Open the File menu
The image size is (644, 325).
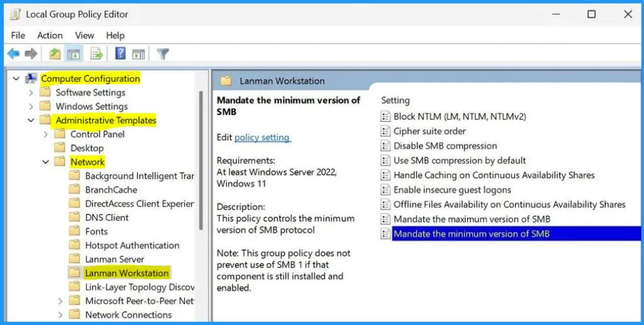(x=18, y=36)
